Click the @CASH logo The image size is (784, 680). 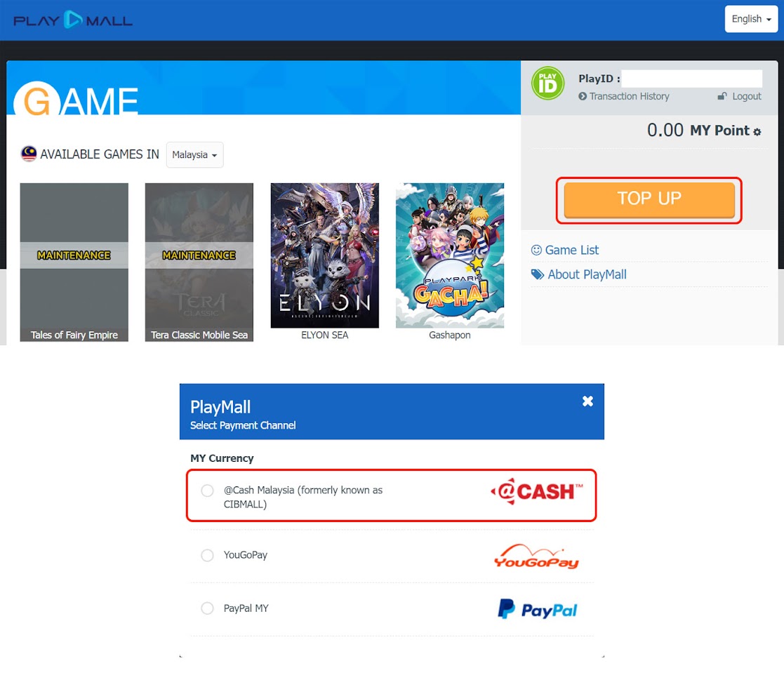(536, 491)
